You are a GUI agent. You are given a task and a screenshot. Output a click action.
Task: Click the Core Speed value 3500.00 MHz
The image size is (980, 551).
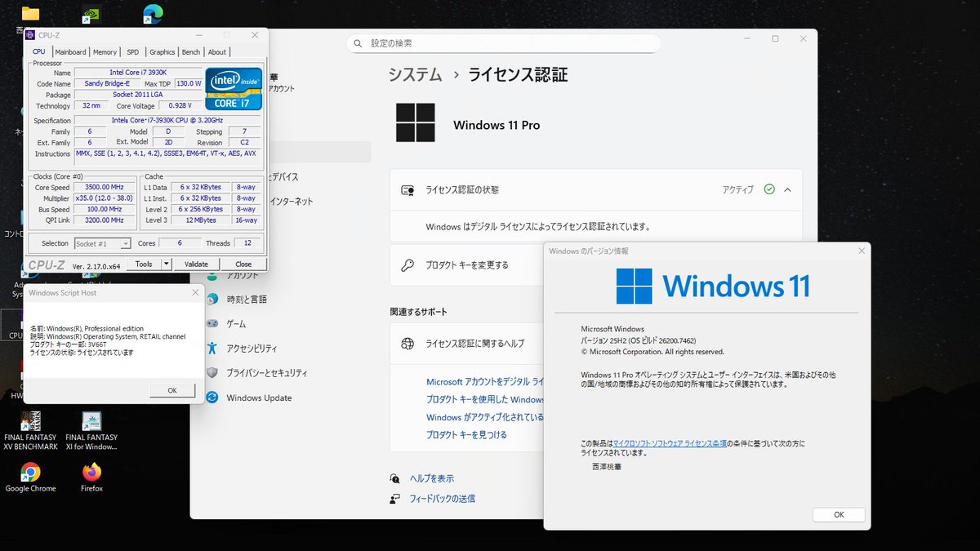[x=104, y=187]
